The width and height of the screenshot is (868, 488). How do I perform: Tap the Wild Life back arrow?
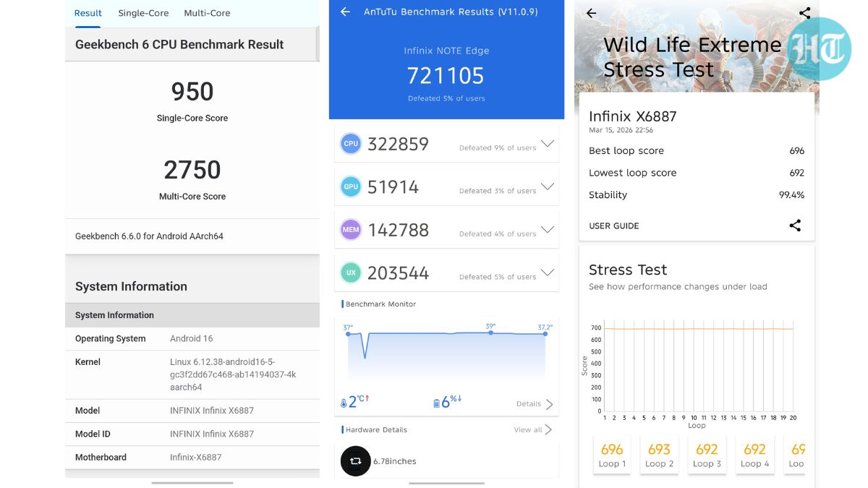click(591, 13)
